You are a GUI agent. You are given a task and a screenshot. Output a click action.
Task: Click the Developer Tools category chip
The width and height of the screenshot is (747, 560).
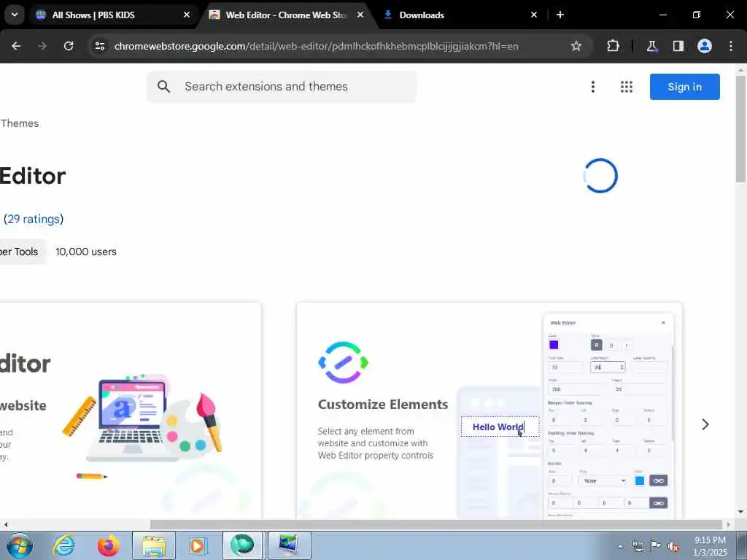click(x=22, y=252)
